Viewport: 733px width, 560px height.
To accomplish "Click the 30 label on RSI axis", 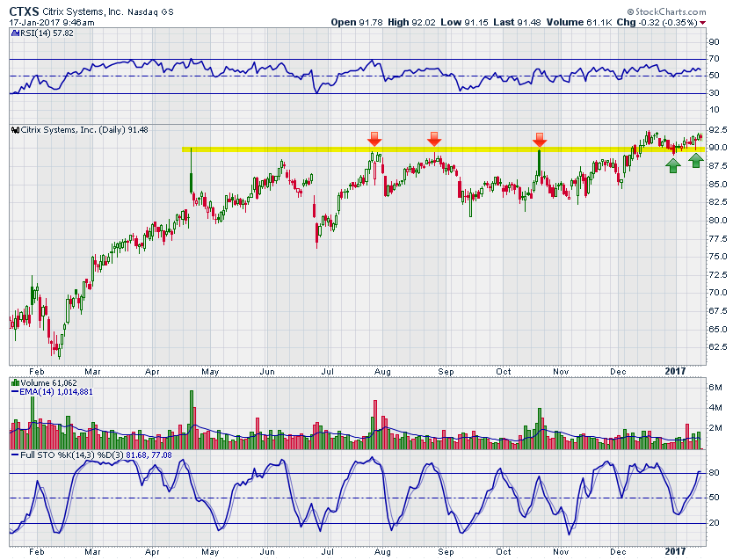I will (714, 93).
